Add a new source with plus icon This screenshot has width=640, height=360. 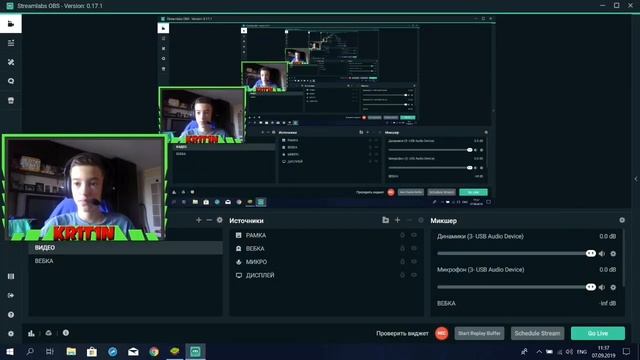(x=398, y=220)
